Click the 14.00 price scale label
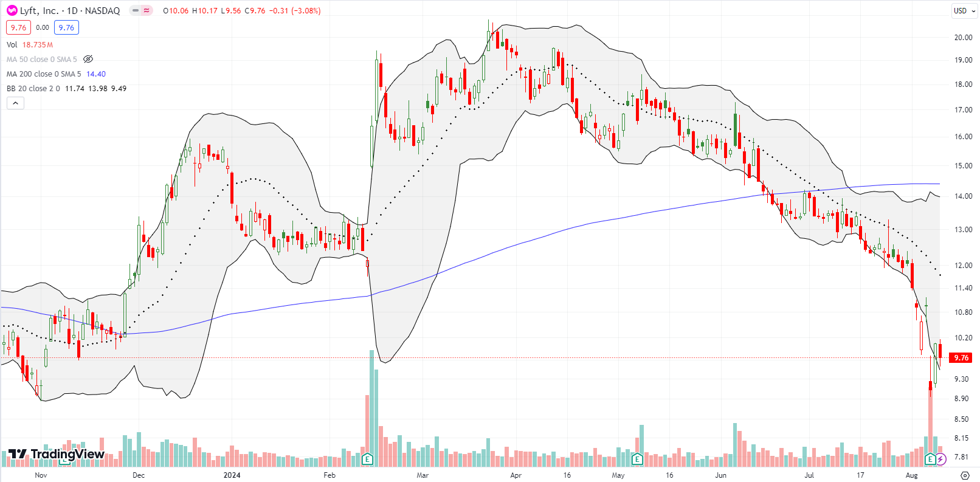 click(x=963, y=196)
